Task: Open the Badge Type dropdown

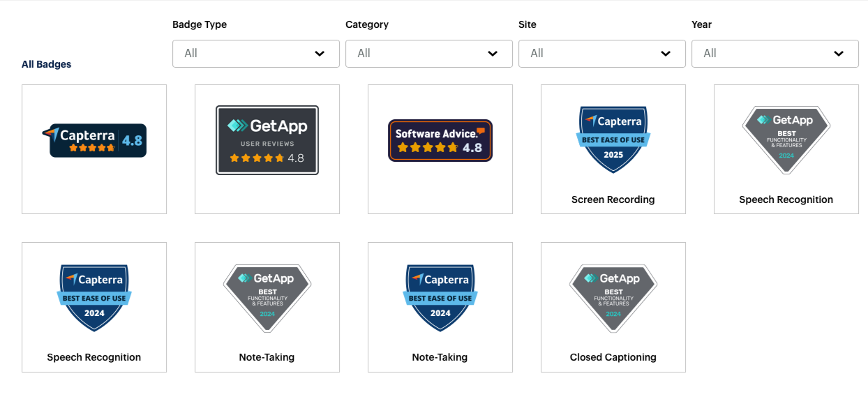Action: pyautogui.click(x=256, y=54)
